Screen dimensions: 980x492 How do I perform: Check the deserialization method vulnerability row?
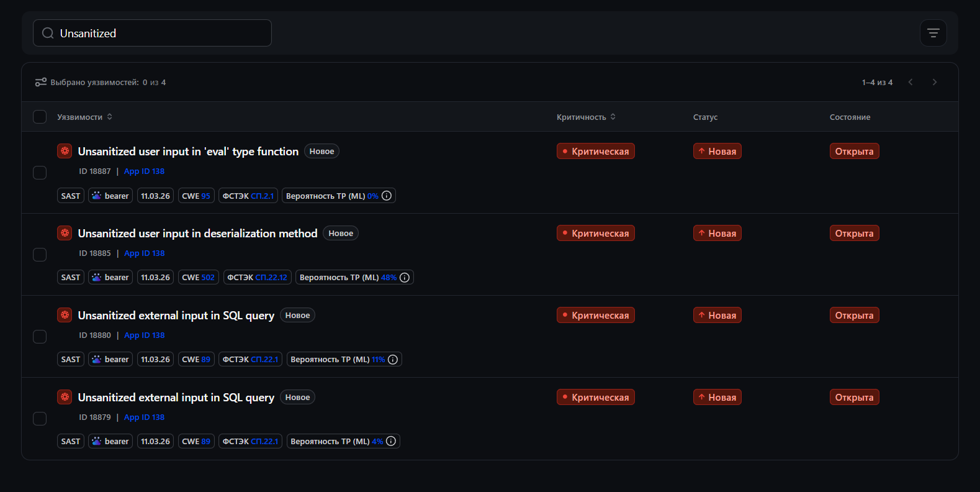[x=40, y=255]
